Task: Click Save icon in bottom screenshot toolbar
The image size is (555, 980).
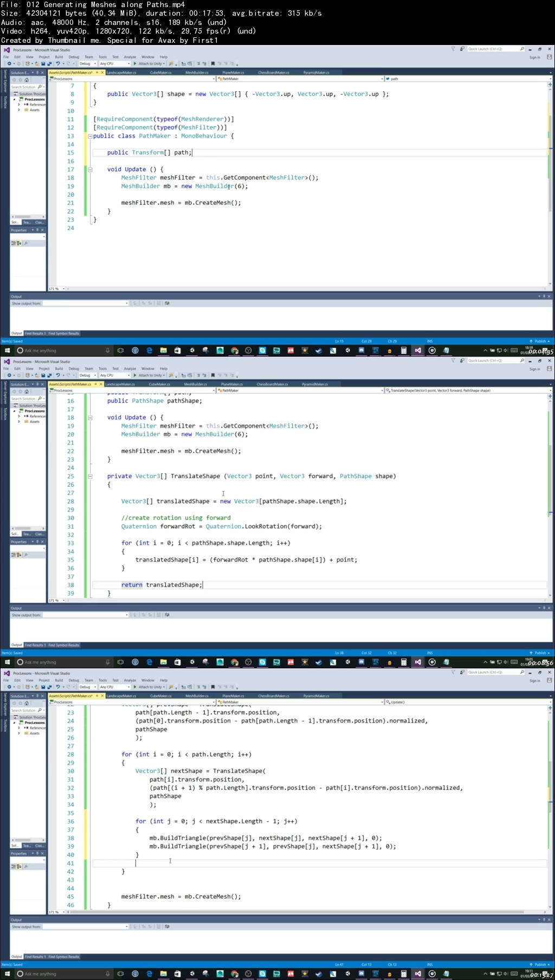Action: click(43, 687)
